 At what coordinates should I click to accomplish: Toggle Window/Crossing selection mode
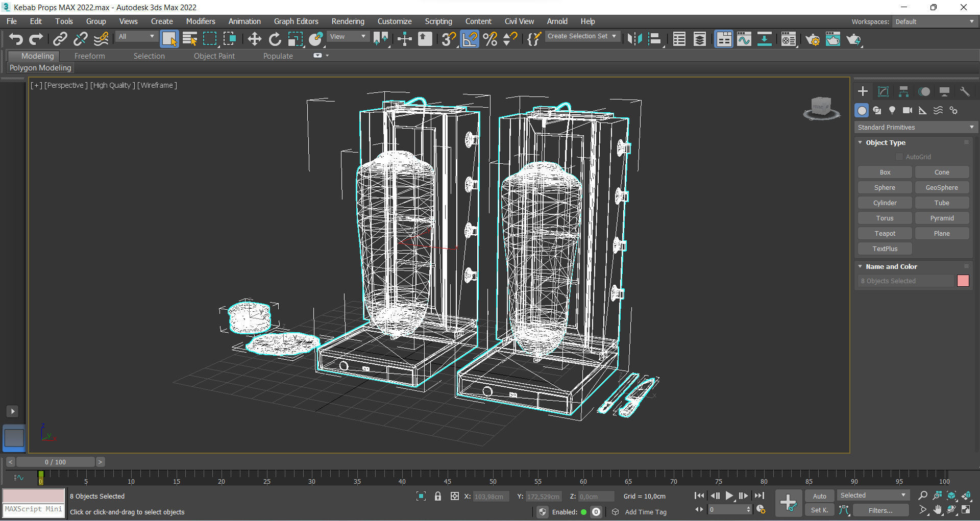230,39
